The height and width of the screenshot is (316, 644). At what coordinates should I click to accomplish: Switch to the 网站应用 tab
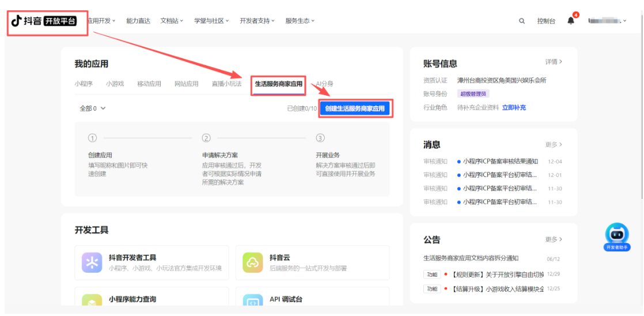point(187,84)
